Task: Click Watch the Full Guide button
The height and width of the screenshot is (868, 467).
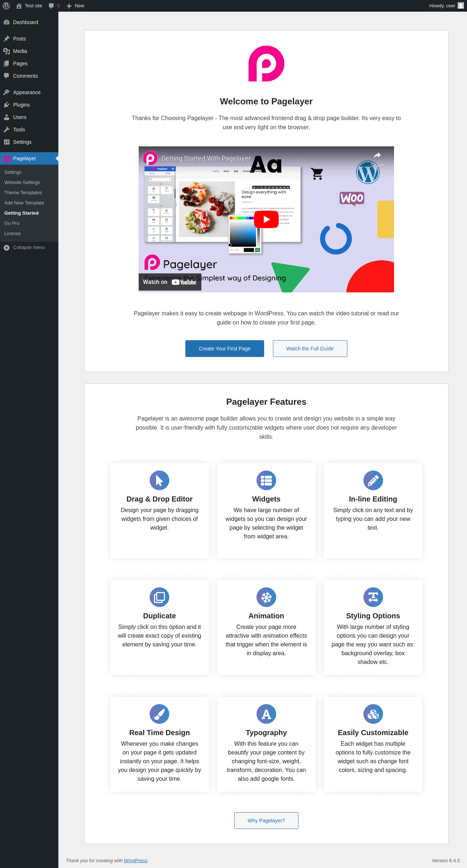Action: click(310, 349)
